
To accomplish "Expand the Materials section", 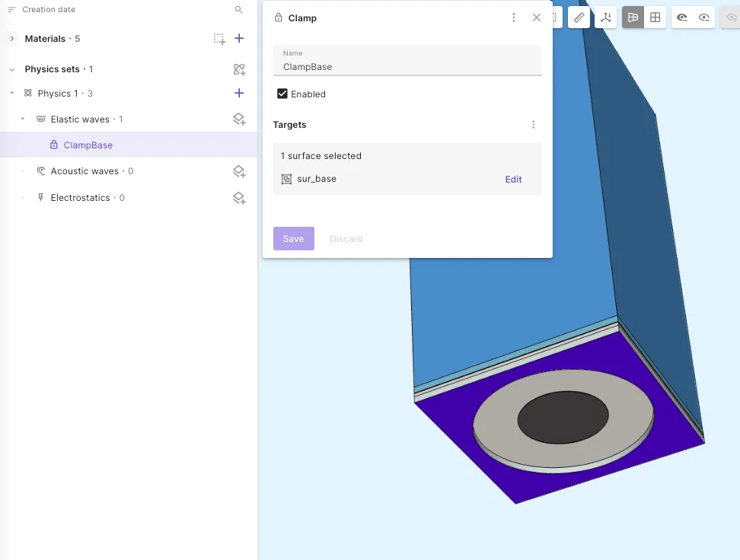I will pos(11,39).
